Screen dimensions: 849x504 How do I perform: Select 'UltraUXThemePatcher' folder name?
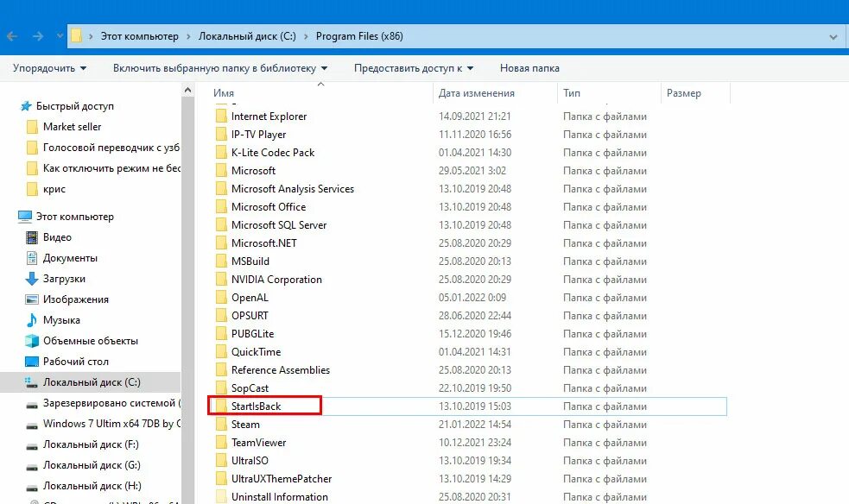coord(282,479)
